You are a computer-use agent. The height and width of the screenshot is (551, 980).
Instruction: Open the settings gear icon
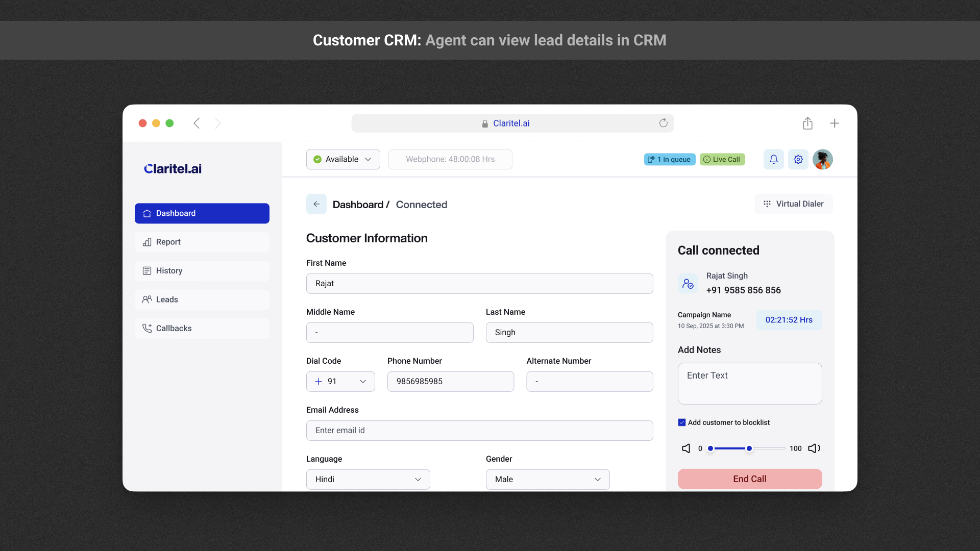click(798, 159)
